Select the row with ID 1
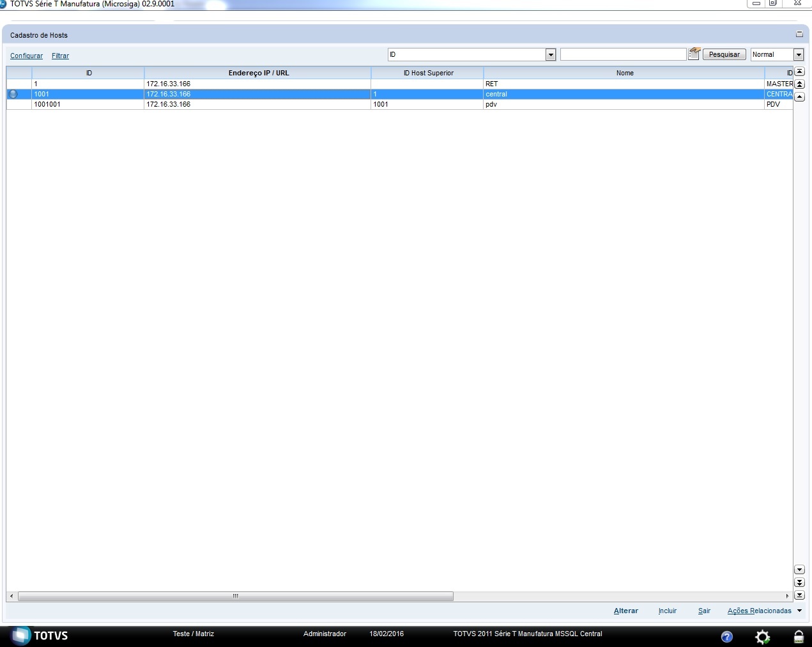This screenshot has width=812, height=647. (399, 84)
